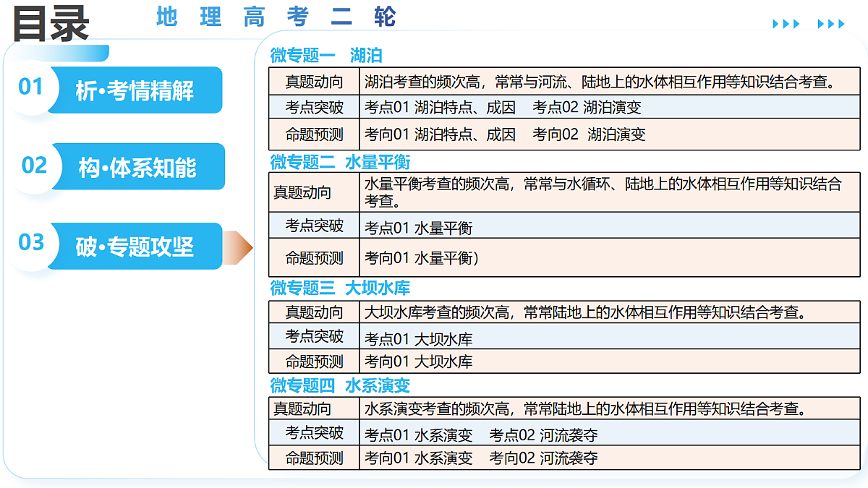This screenshot has height=488, width=868.
Task: Click the heading 微专题四 水系演变
Action: [x=340, y=385]
